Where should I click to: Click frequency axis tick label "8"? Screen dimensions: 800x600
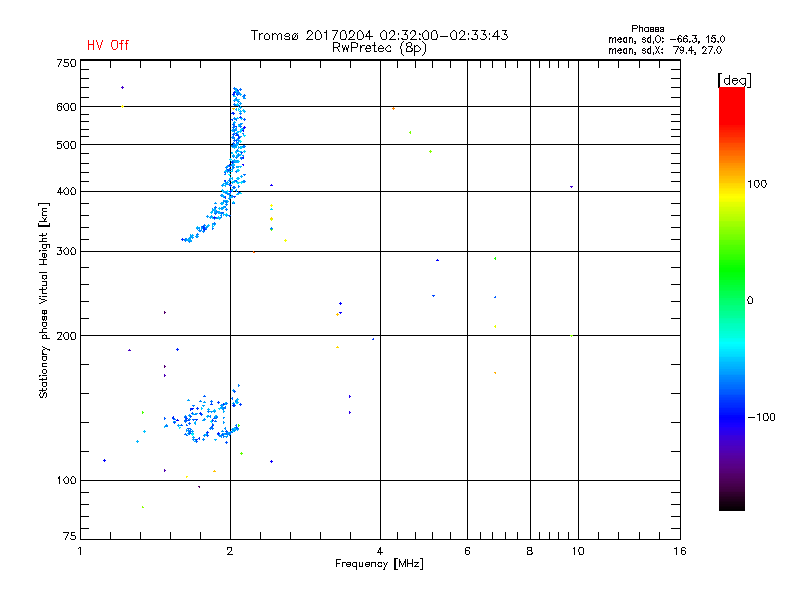pyautogui.click(x=530, y=551)
